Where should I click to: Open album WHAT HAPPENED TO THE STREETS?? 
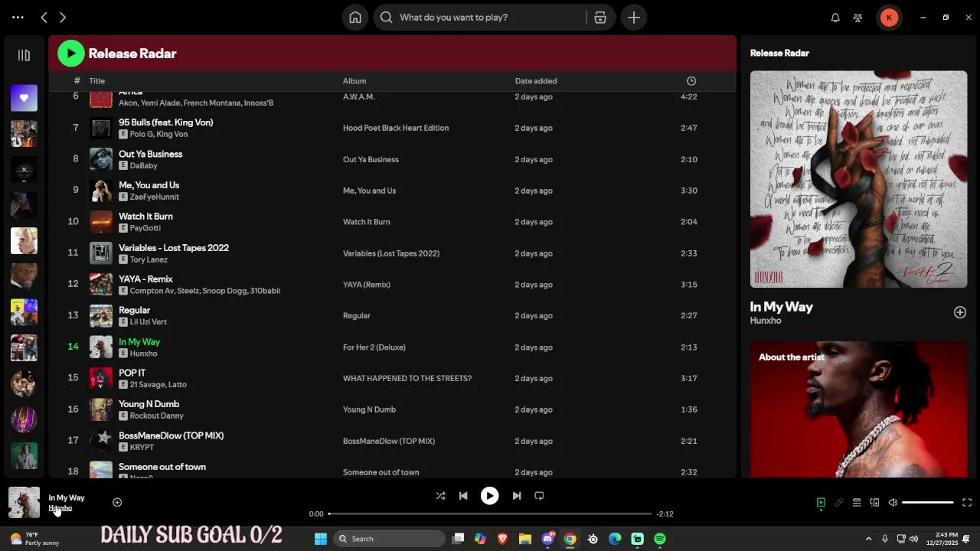click(x=407, y=379)
